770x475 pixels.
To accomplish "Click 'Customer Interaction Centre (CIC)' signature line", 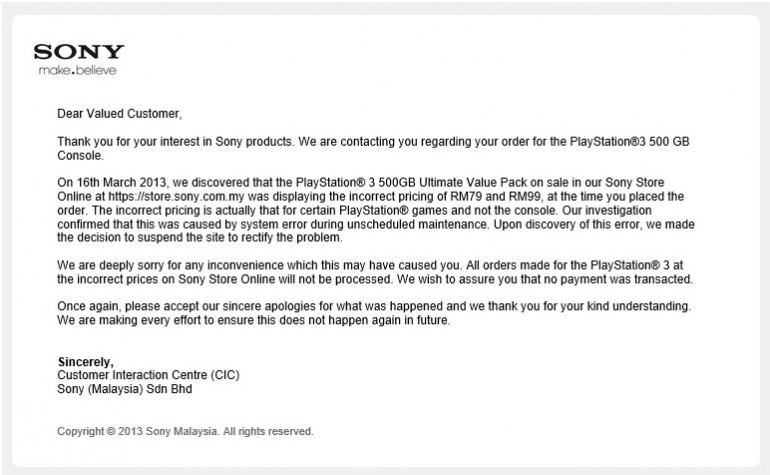I will point(149,375).
